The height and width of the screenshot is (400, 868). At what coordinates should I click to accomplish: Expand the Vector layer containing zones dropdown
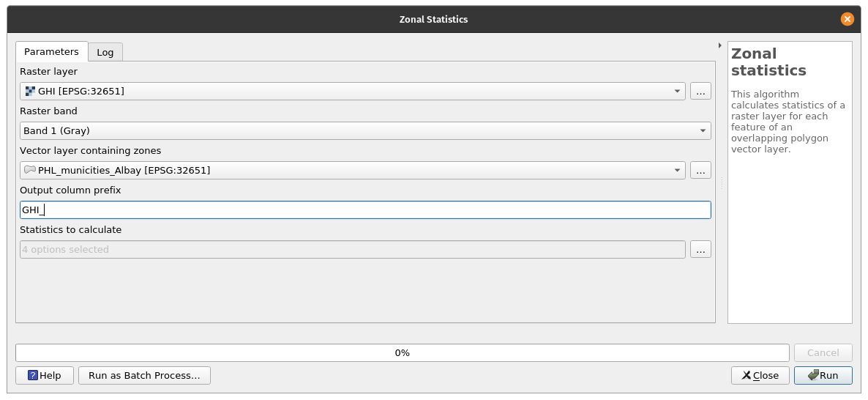[x=677, y=170]
